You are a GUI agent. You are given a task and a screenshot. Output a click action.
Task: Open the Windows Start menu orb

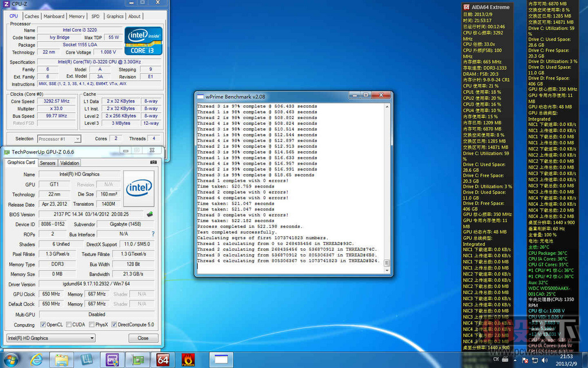10,360
